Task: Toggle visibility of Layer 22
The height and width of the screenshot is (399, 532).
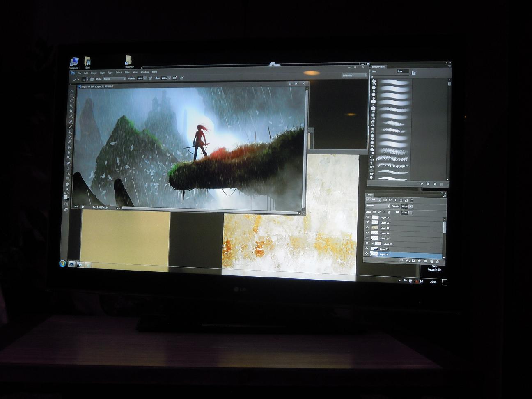Action: (367, 233)
